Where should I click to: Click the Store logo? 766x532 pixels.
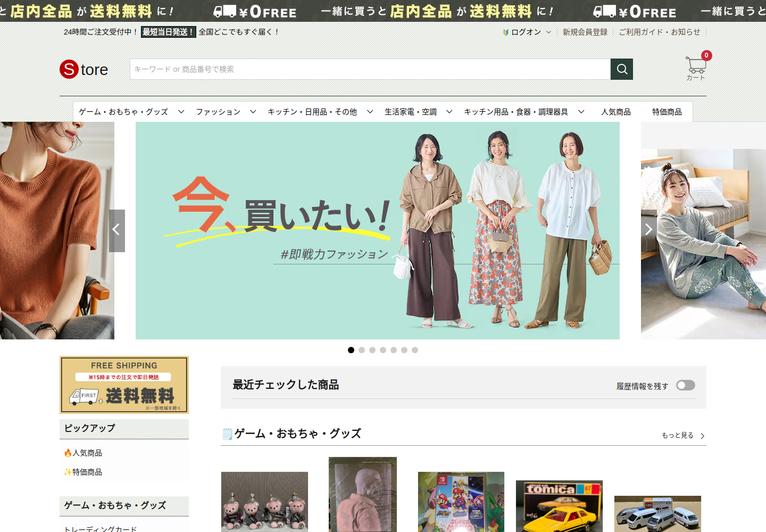click(x=84, y=69)
